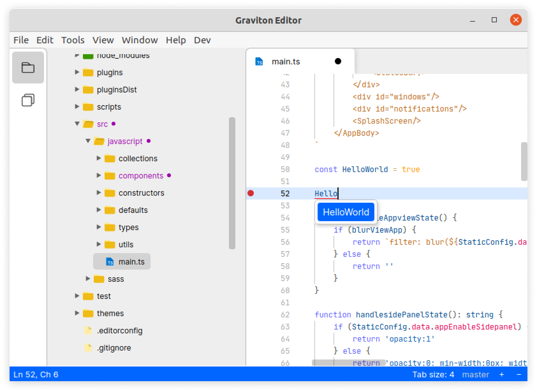
Task: Open the file explorer sidebar panel icon
Action: coord(28,68)
